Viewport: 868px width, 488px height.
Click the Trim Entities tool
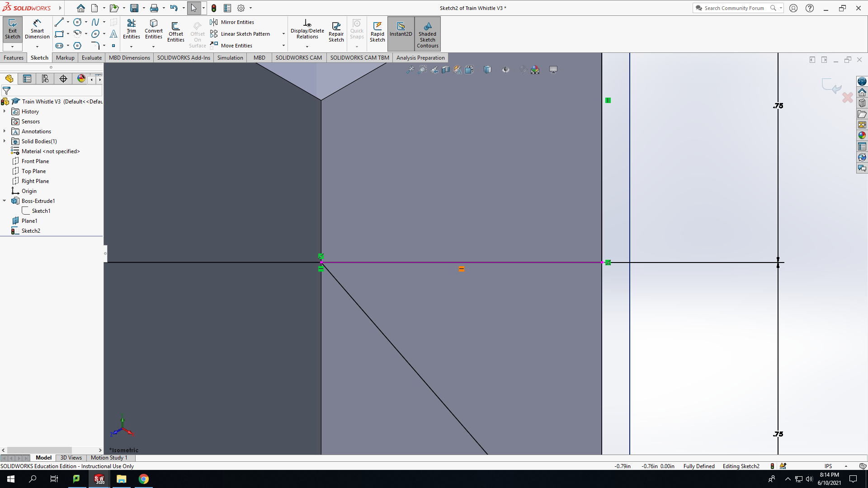coord(131,29)
